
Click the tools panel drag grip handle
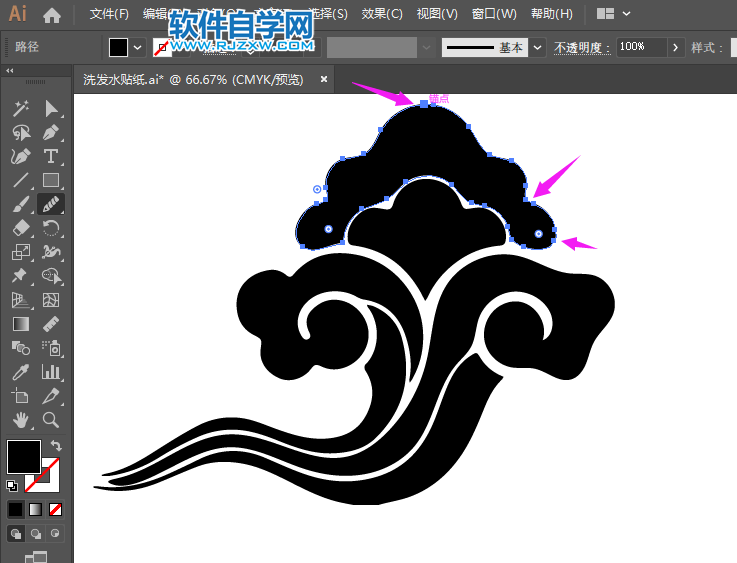click(35, 82)
